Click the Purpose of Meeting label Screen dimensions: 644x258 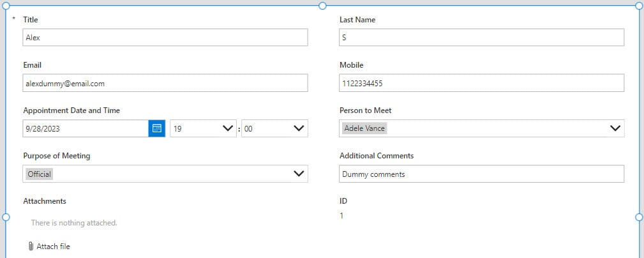pos(57,156)
